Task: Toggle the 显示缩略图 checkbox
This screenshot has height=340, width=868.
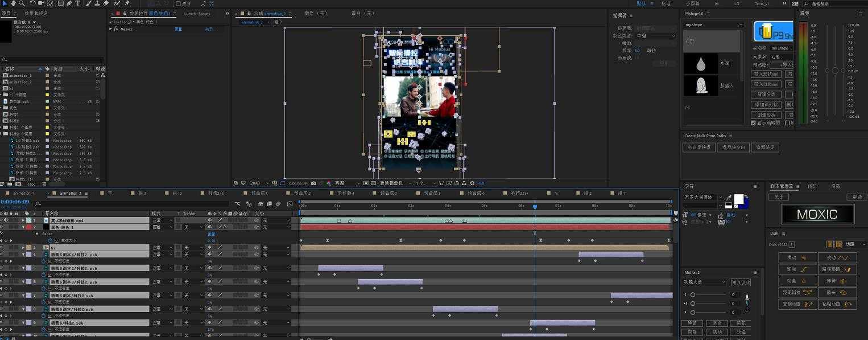Action: [x=753, y=122]
